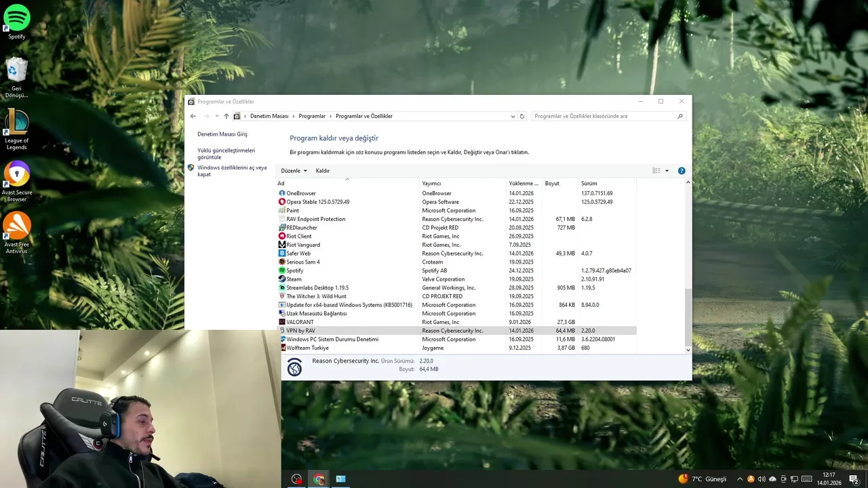Screen dimensions: 868x488
Task: Open the Control Panel taskbar window icon
Action: point(341,479)
